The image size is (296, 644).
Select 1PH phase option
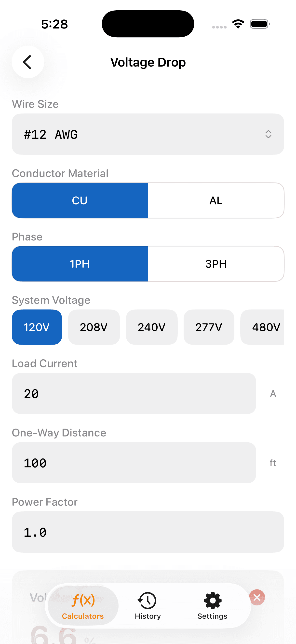coord(80,264)
